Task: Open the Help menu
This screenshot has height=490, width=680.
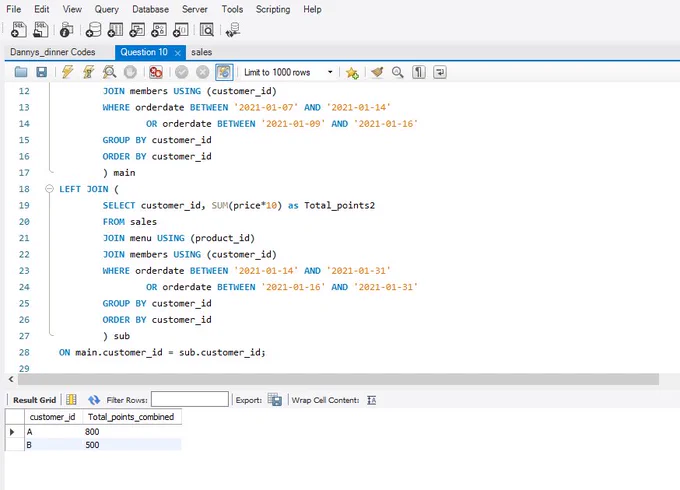Action: click(312, 9)
